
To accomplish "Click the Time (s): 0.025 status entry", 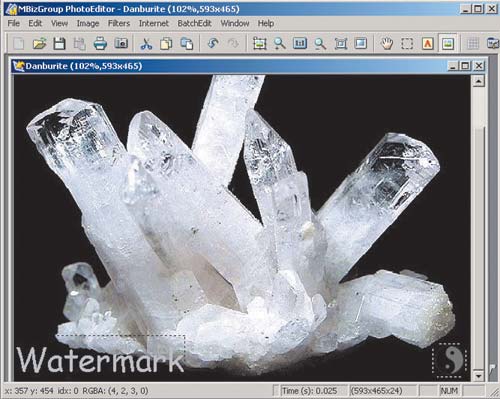I will [309, 391].
